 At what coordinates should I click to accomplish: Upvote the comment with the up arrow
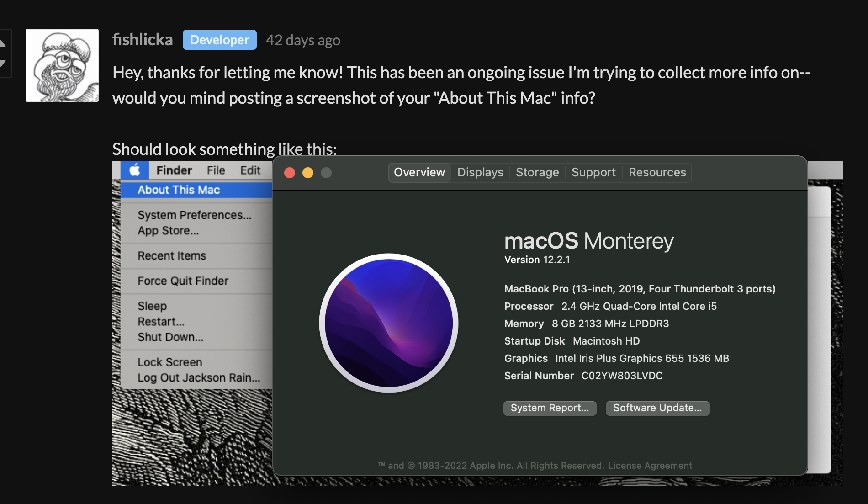[x=3, y=43]
